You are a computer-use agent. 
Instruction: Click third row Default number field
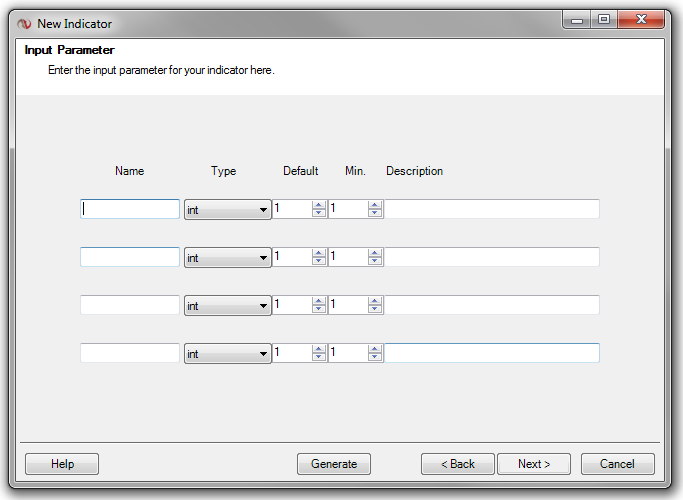pyautogui.click(x=292, y=305)
